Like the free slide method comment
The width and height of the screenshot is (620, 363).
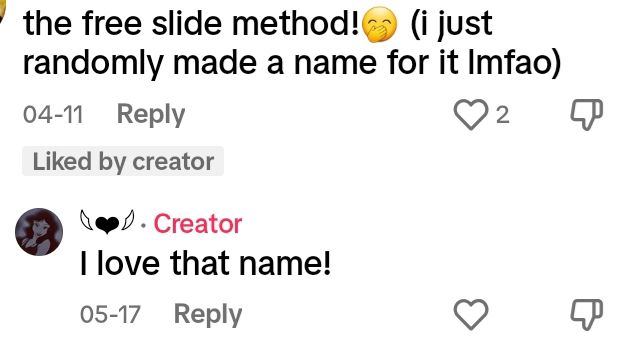click(x=471, y=114)
